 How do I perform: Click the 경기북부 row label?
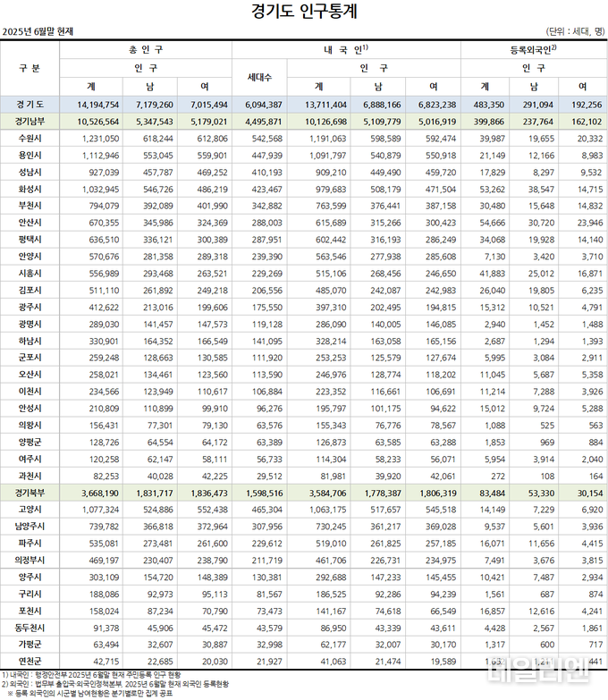pyautogui.click(x=30, y=493)
